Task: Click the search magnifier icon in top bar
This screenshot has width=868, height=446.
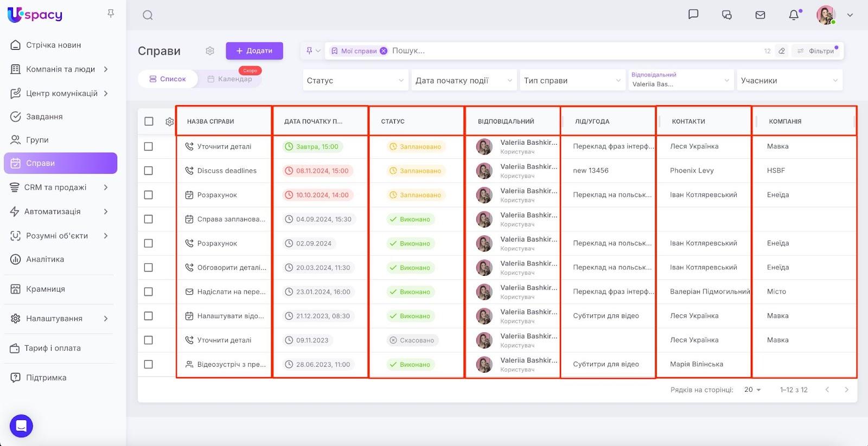Action: (148, 15)
